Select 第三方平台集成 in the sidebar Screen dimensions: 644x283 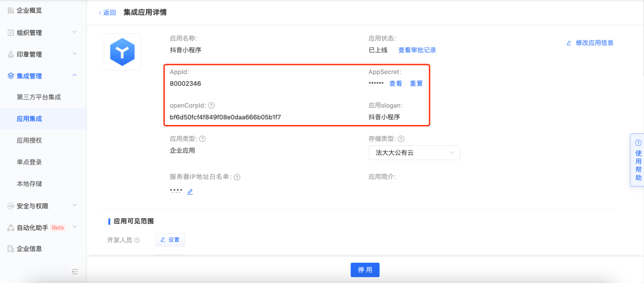(x=39, y=97)
